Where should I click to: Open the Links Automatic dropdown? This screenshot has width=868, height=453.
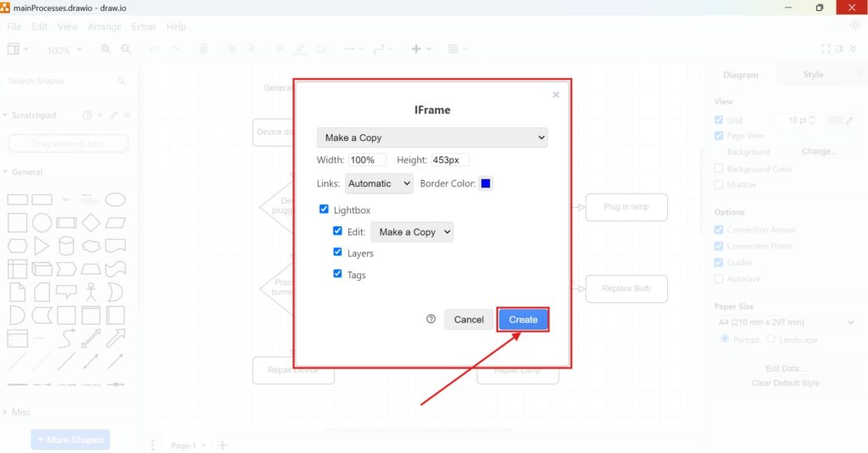pyautogui.click(x=379, y=183)
